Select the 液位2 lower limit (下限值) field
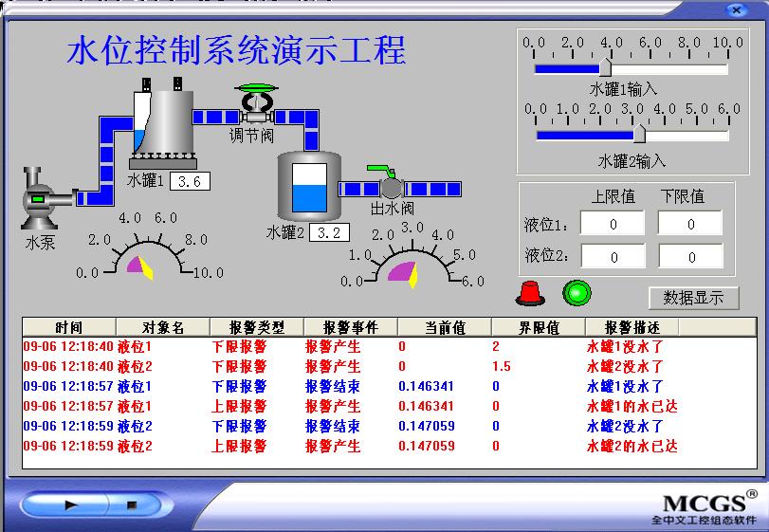 coord(690,257)
